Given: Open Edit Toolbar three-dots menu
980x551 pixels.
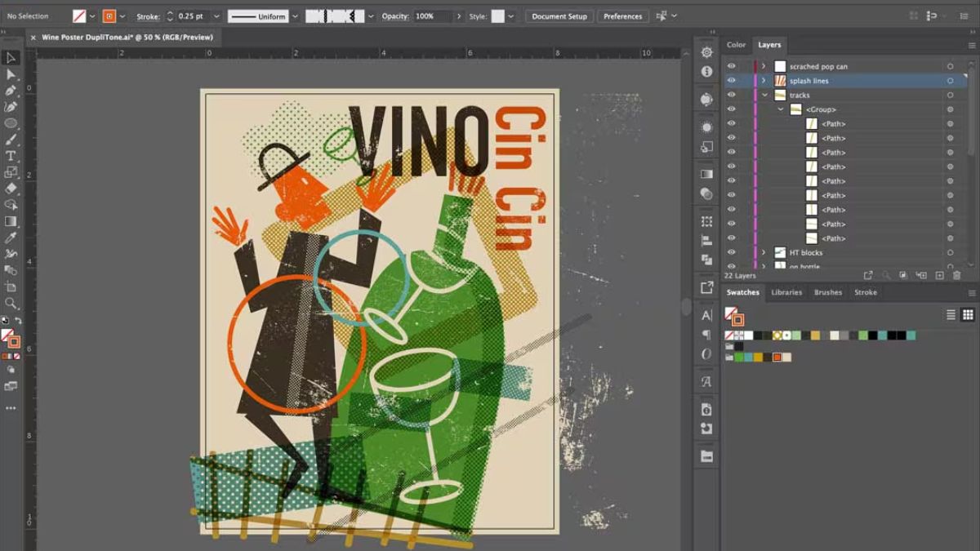Looking at the screenshot, I should (11, 407).
